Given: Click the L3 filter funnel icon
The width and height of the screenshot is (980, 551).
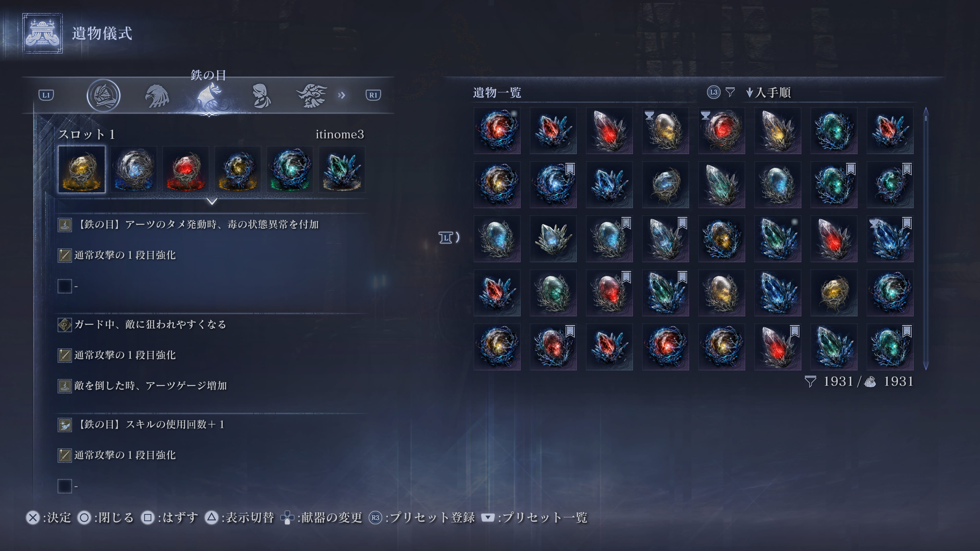Looking at the screenshot, I should [730, 92].
